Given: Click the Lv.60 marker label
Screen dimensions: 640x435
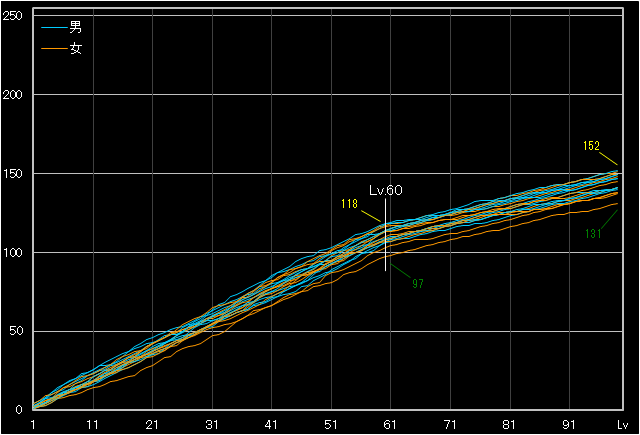Looking at the screenshot, I should point(386,190).
